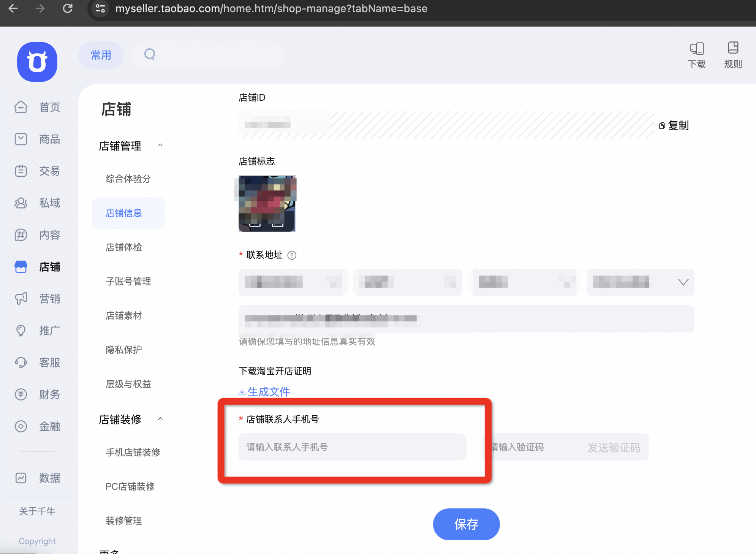Click the 规则 rules icon
The width and height of the screenshot is (756, 554).
733,48
